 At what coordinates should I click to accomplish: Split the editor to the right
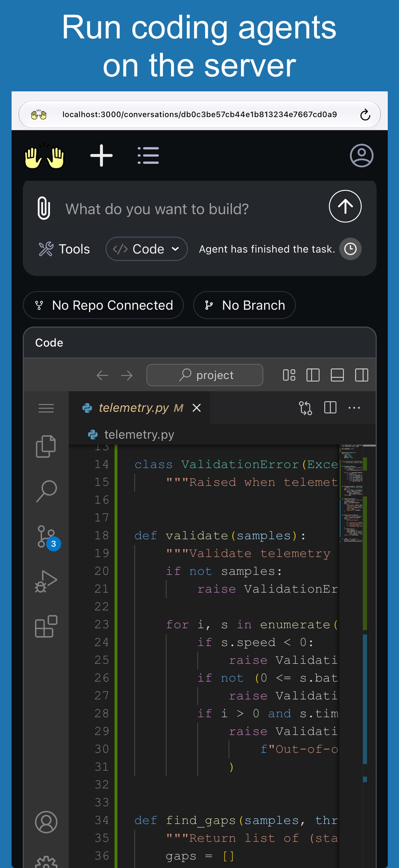(x=330, y=408)
